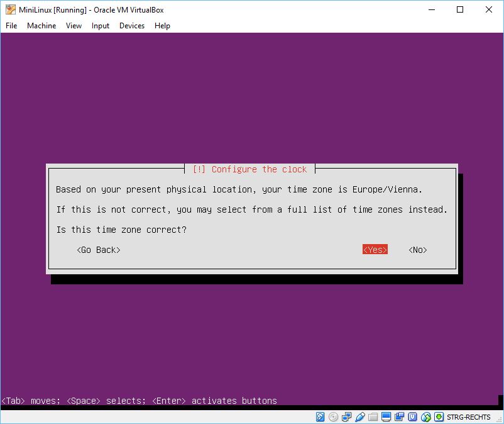Open the display settings status icon
The height and width of the screenshot is (424, 504).
click(386, 417)
